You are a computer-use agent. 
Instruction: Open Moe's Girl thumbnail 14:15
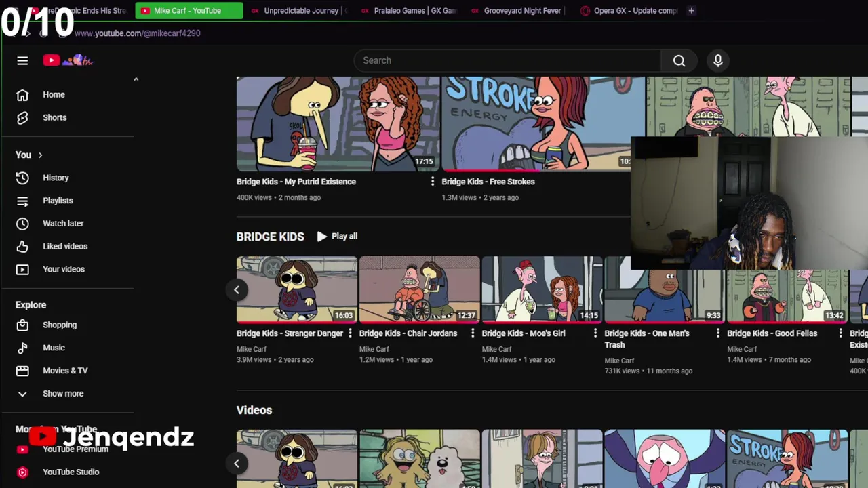542,289
